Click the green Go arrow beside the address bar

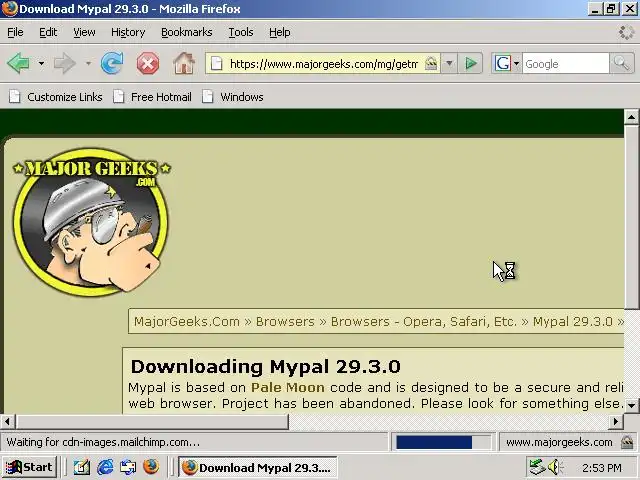pos(471,63)
